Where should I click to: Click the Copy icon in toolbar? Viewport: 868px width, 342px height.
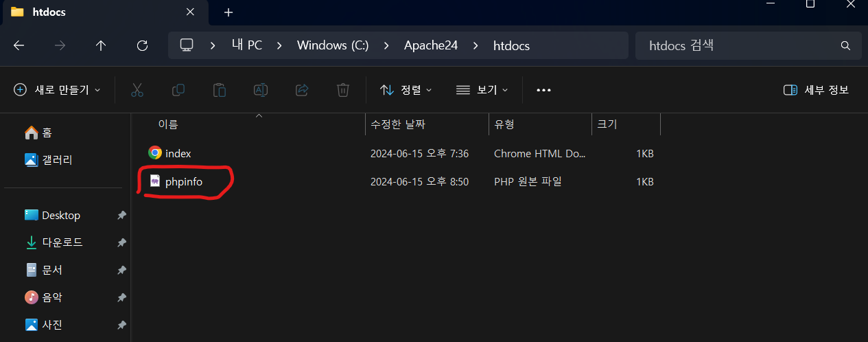coord(178,90)
